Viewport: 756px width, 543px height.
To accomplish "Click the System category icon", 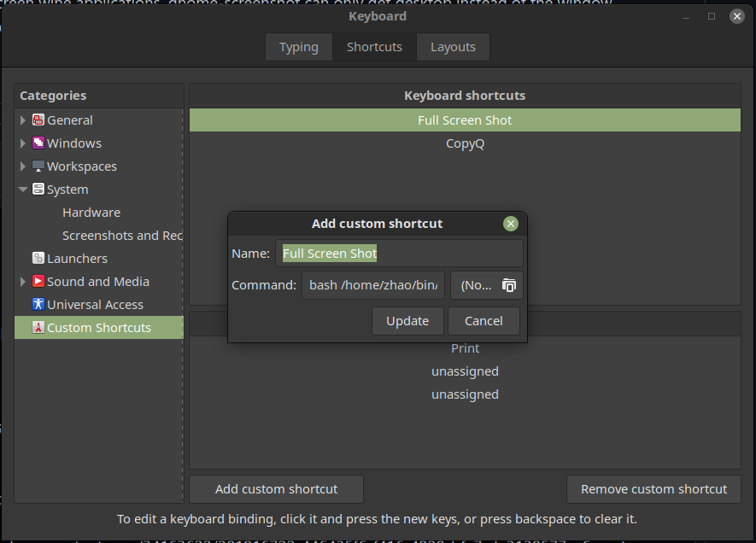I will [x=38, y=189].
